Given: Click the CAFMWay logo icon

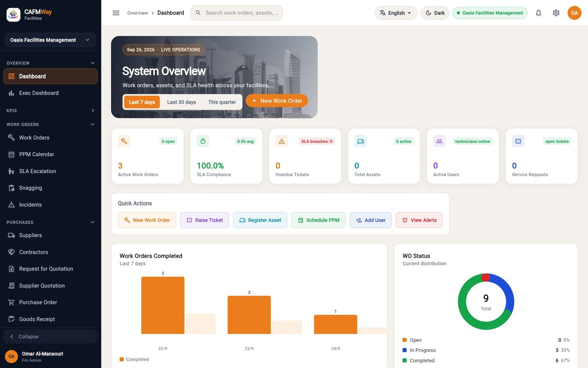Looking at the screenshot, I should click(14, 15).
